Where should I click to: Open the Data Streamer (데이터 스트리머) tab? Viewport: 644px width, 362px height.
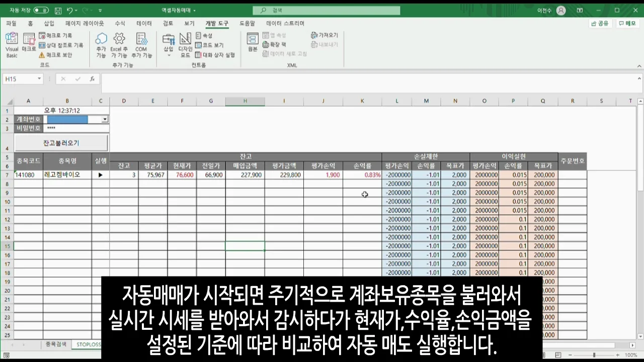[285, 23]
